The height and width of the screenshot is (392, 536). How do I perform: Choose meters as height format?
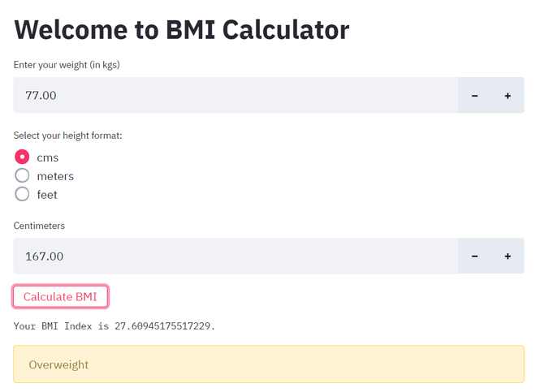tap(22, 176)
